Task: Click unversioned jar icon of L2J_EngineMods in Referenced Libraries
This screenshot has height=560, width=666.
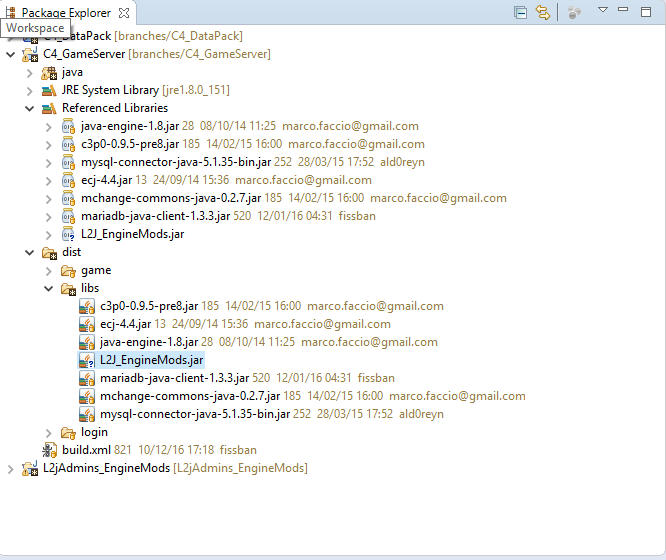Action: pos(68,234)
